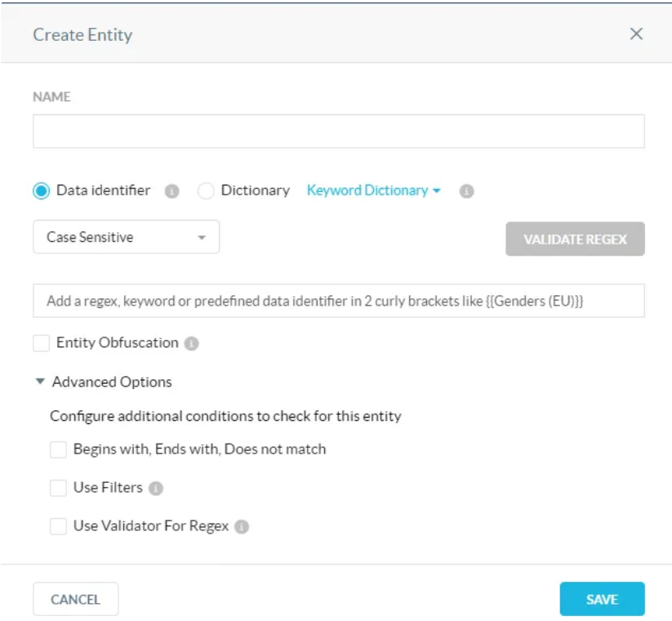Click info icon beside Entity Obfuscation
672x621 pixels.
coord(191,343)
